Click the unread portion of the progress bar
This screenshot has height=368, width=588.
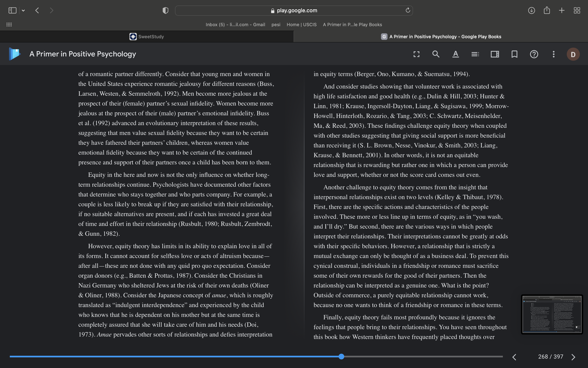[x=423, y=357]
